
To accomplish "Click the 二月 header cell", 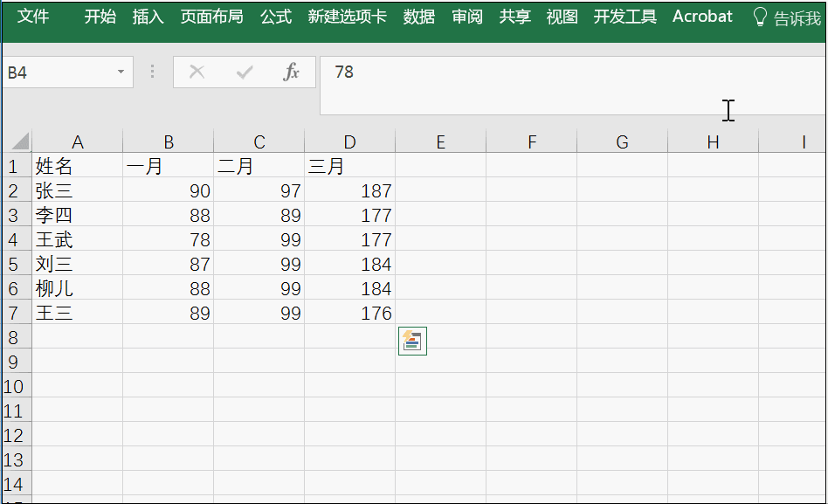I will (259, 167).
